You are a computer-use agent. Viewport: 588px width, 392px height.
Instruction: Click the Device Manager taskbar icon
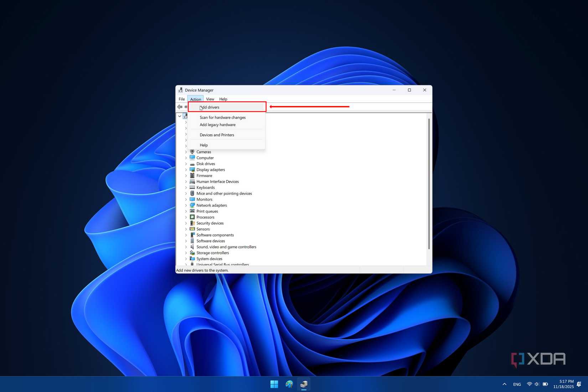point(304,384)
